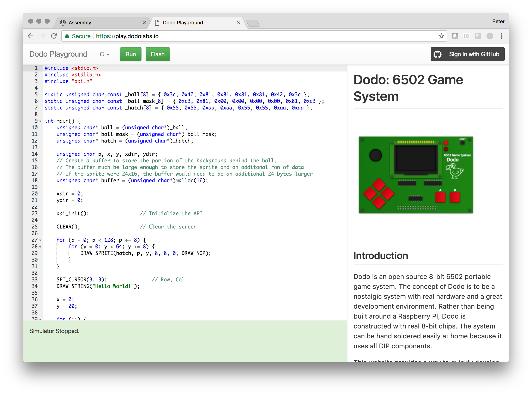This screenshot has height=395, width=532.
Task: Click the DRAW_SPRITE(hatch...) call
Action: 146,253
